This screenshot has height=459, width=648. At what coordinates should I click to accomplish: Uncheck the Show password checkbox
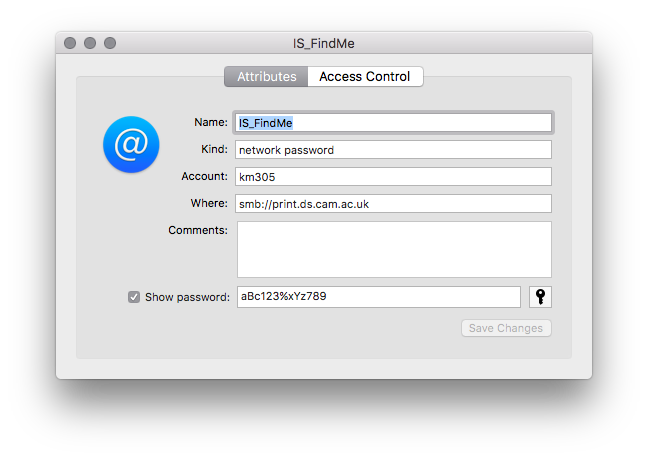pos(134,297)
